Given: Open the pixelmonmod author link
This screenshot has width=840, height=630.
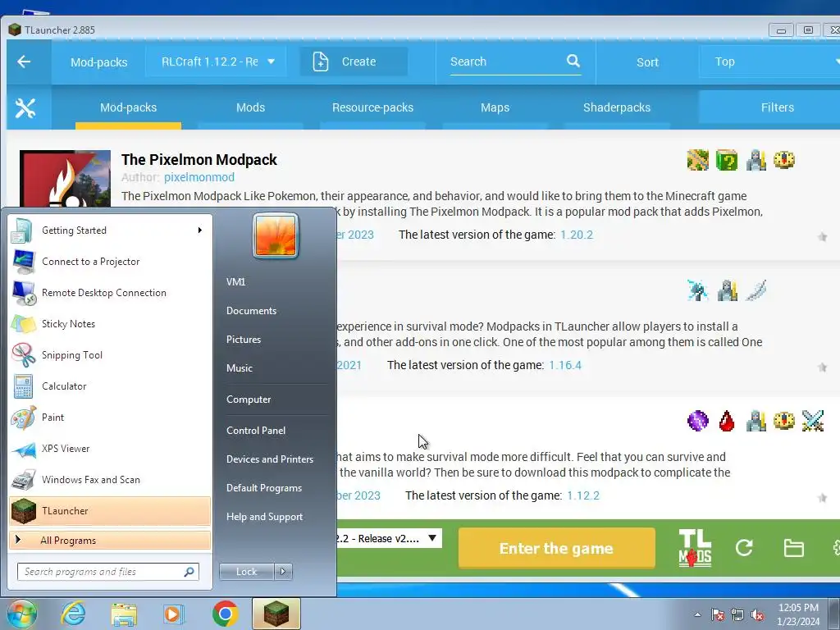Looking at the screenshot, I should (x=199, y=177).
